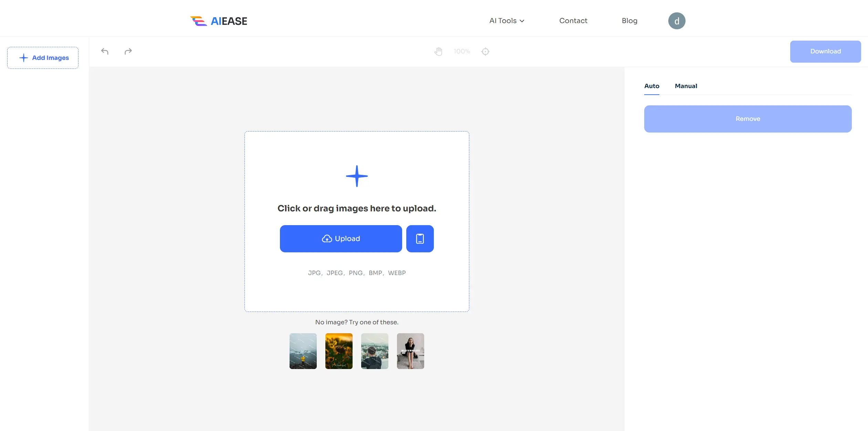Screen dimensions: 868x431
Task: Click the undo arrow icon
Action: click(x=105, y=51)
